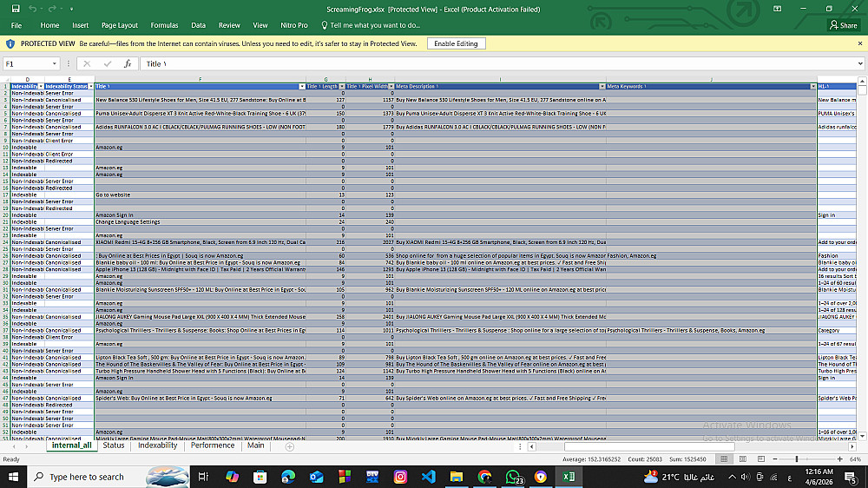Open the Meta Keywords 1 filter dropdown
Screen dimensions: 868x488
click(813, 87)
